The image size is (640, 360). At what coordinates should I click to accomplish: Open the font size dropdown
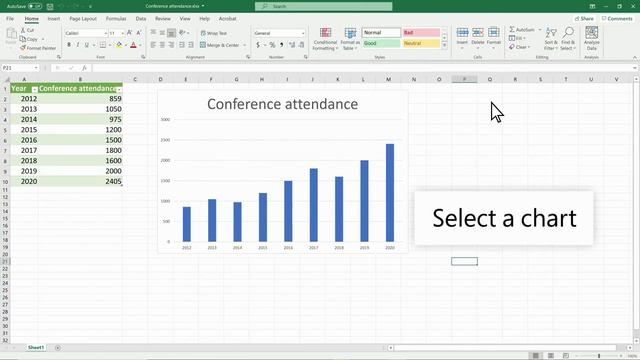(x=122, y=33)
